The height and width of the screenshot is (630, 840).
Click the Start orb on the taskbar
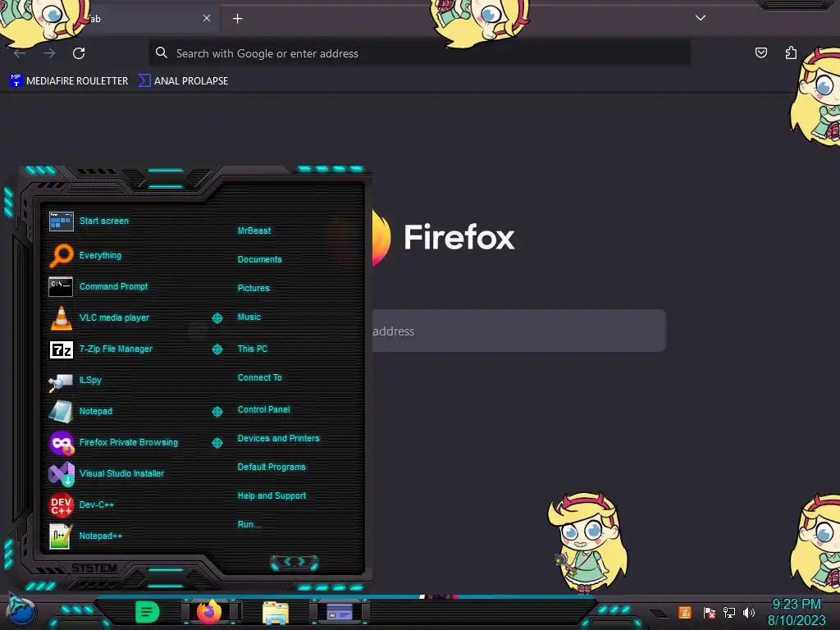pyautogui.click(x=21, y=611)
